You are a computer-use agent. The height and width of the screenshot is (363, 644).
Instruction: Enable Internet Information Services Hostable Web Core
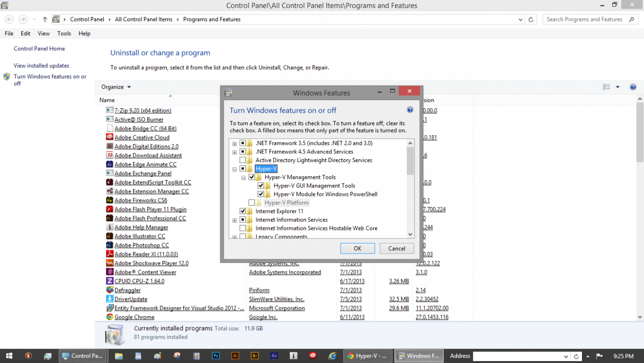[243, 228]
